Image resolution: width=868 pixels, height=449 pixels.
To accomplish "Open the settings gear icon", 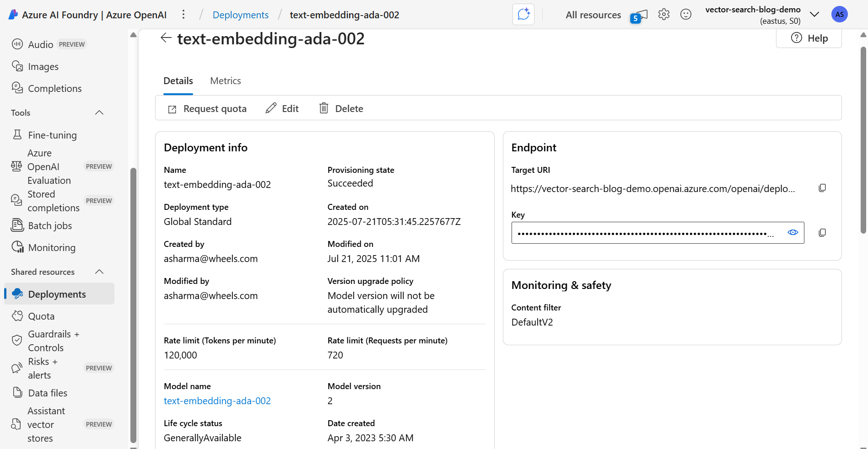I will [x=664, y=14].
